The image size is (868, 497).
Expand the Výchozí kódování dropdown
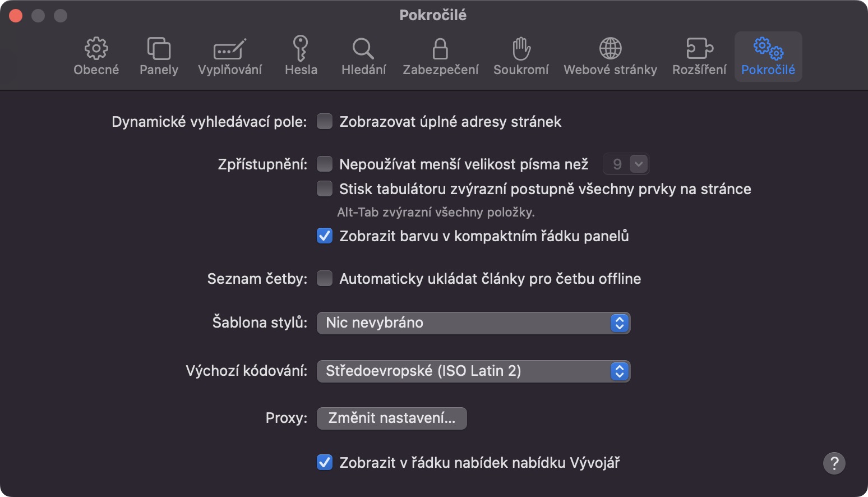pyautogui.click(x=473, y=371)
